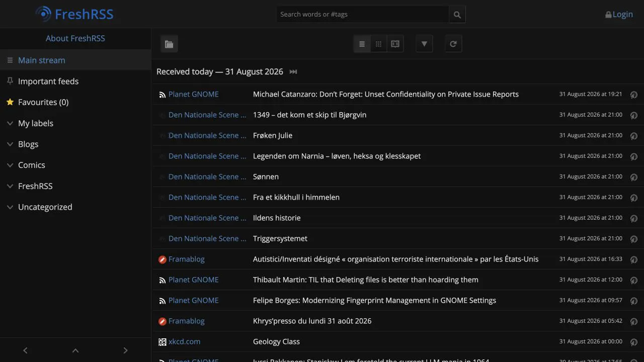Viewport: 644px width, 362px height.
Task: Open Planet GNOME feed in Felipe Borges row
Action: click(194, 300)
